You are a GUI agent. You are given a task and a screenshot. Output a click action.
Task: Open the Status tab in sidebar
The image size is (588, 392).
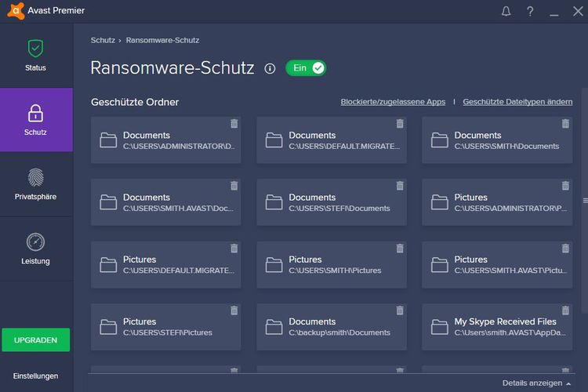35,55
